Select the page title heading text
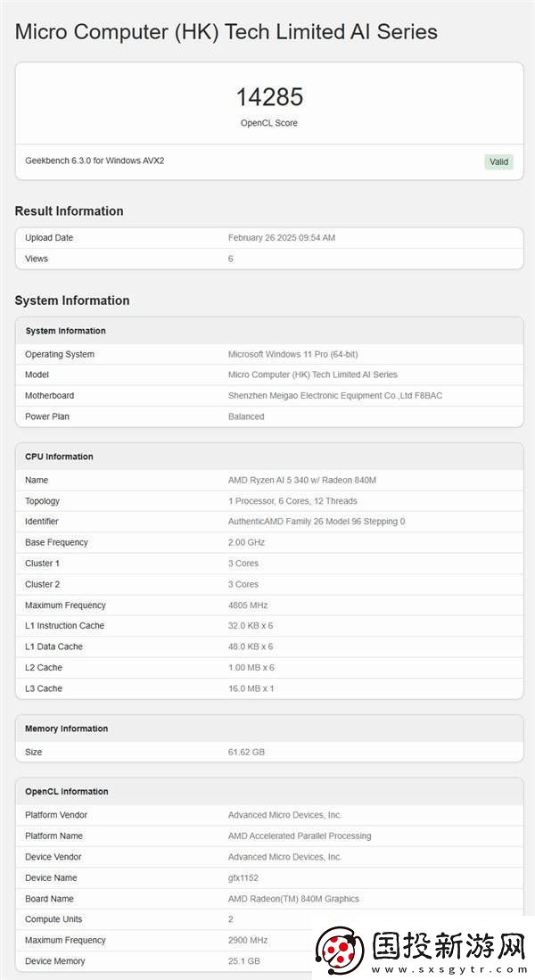This screenshot has width=535, height=980. click(x=226, y=32)
